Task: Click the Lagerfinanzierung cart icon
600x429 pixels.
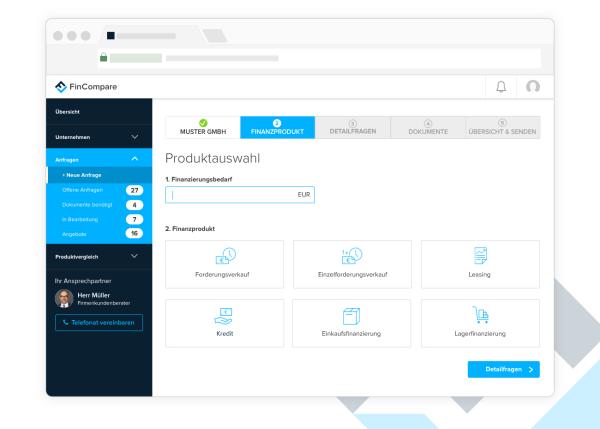Action: click(480, 315)
